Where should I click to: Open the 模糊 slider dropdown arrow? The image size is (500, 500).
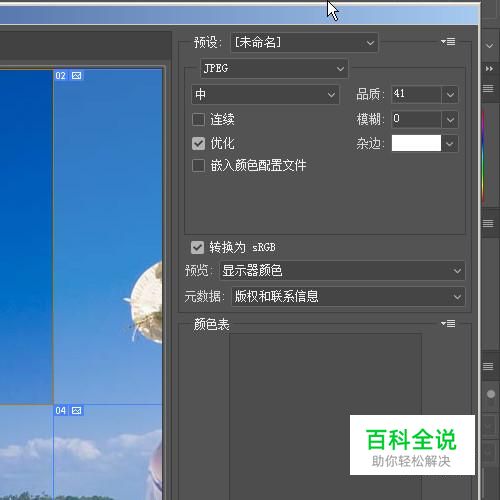pos(450,119)
